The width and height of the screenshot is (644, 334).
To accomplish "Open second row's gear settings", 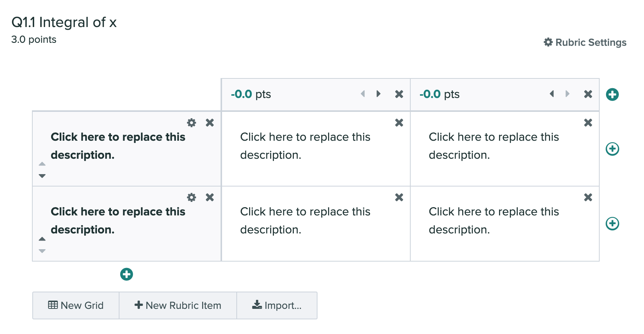I will click(x=192, y=197).
